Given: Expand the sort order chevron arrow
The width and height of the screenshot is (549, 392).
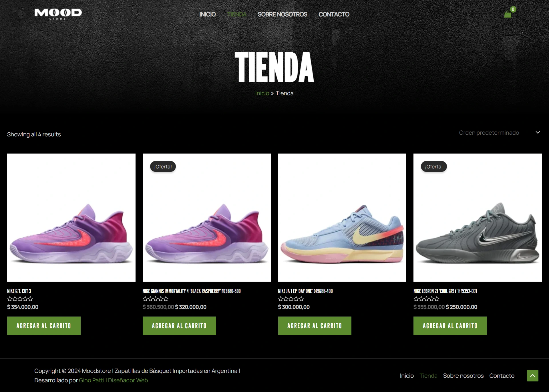Looking at the screenshot, I should 538,133.
